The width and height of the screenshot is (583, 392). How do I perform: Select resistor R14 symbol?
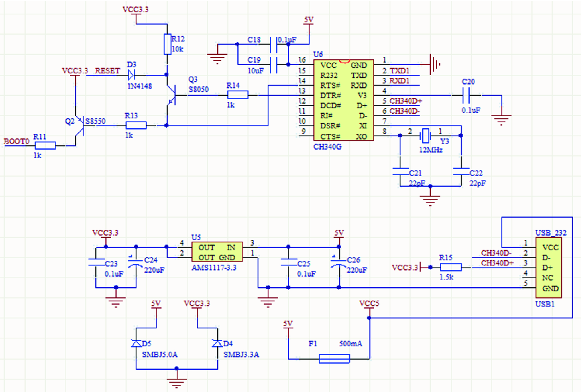tap(237, 95)
